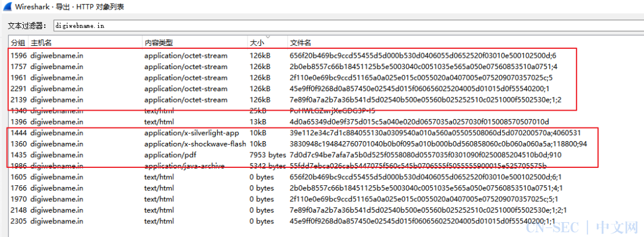This screenshot has height=237, width=644.
Task: Select packet 1435 in the object list
Action: [x=18, y=155]
